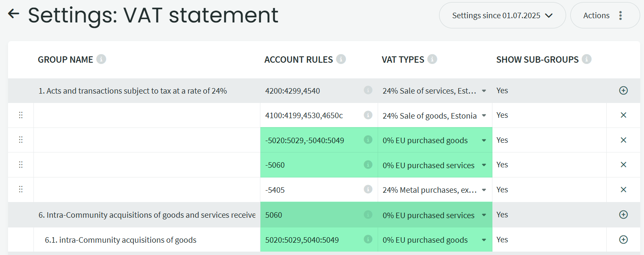The width and height of the screenshot is (644, 255).
Task: Click plus icon on 6.1 intra-Community row
Action: (x=623, y=240)
